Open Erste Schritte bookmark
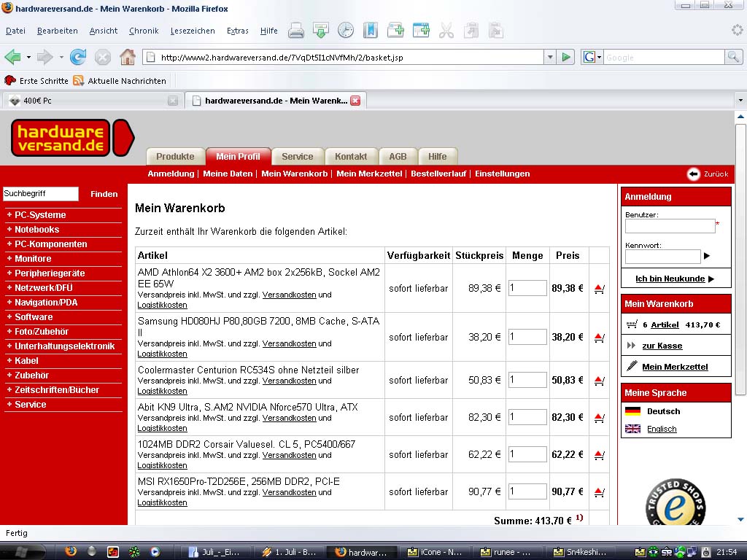Screen dimensions: 747x560 36,81
